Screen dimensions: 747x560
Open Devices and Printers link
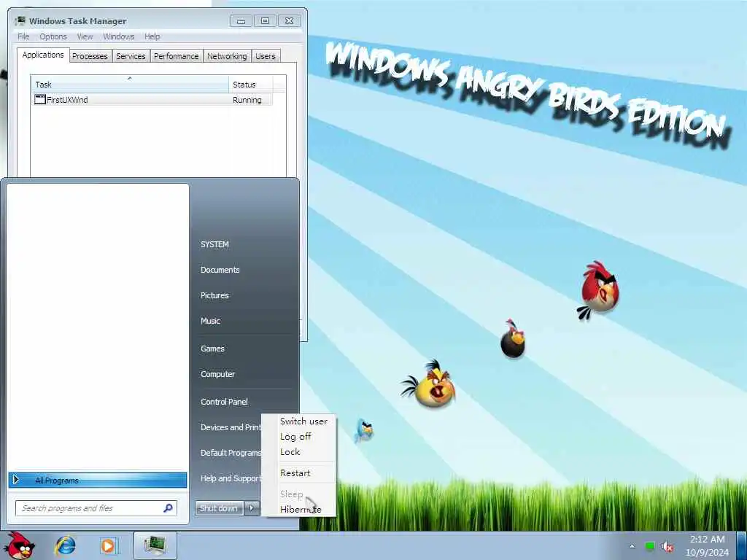[231, 427]
